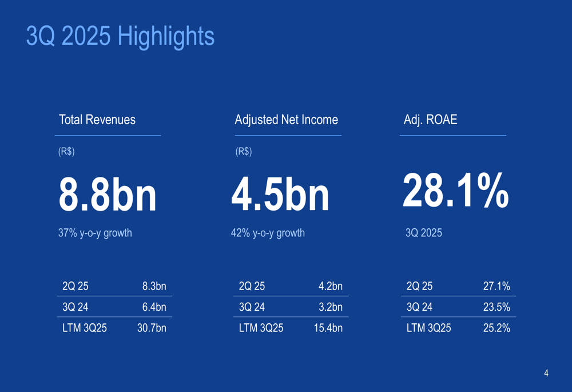Image resolution: width=572 pixels, height=392 pixels.
Task: Click the 2Q 25 revenue row showing 8.3bn
Action: click(114, 286)
